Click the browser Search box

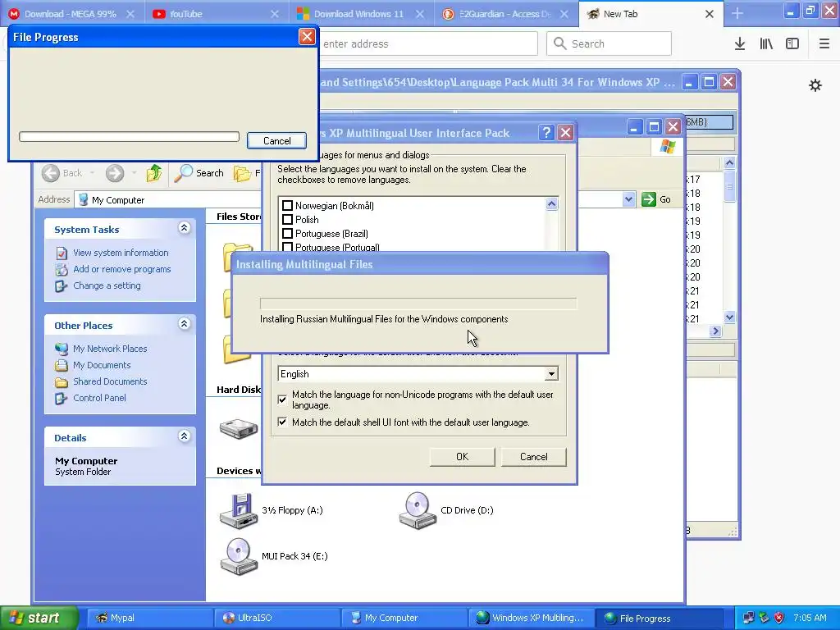point(609,44)
